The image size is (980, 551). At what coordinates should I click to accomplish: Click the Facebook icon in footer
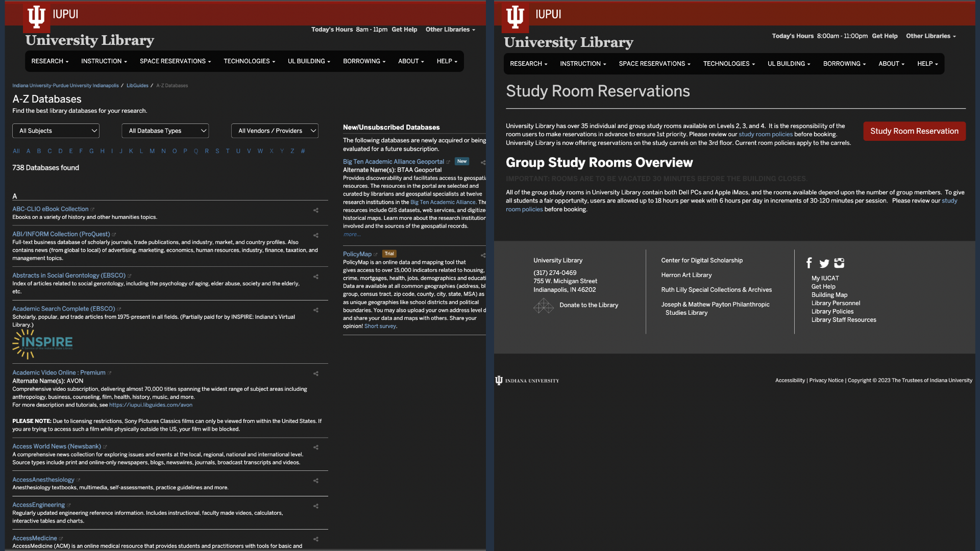click(809, 263)
